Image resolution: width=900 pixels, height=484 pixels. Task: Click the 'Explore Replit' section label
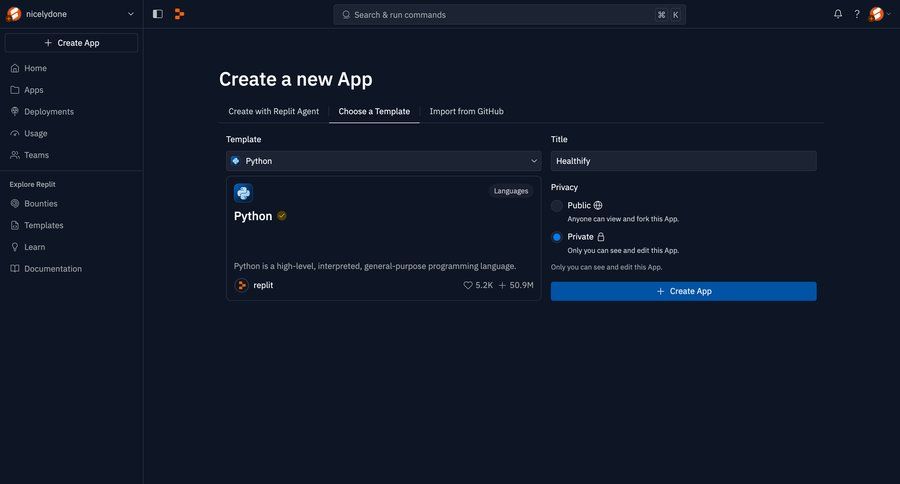click(33, 184)
